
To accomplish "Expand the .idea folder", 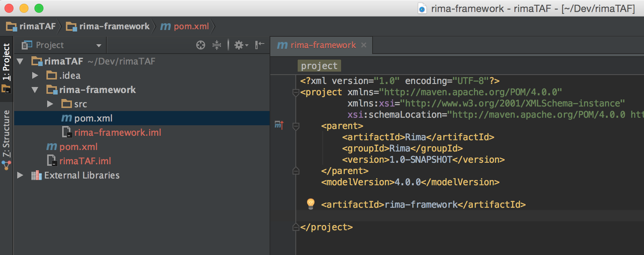I will (35, 75).
